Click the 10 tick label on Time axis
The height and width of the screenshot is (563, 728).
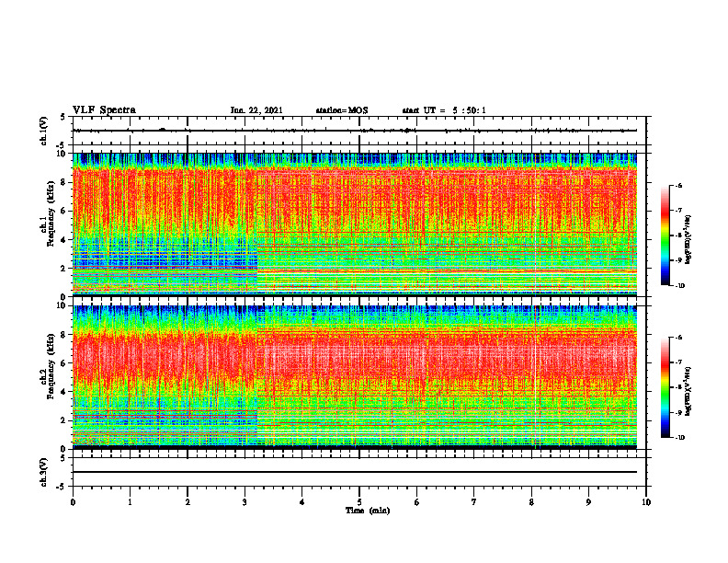(646, 502)
